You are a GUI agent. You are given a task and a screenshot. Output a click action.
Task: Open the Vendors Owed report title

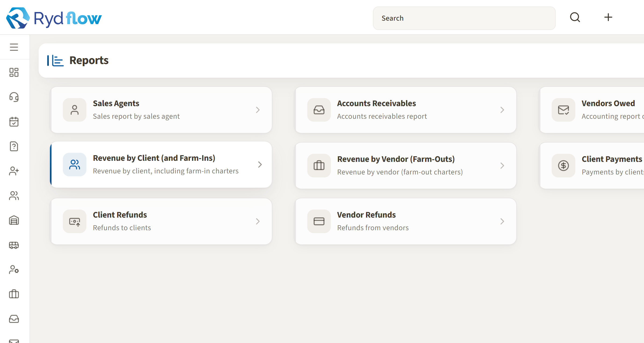608,103
